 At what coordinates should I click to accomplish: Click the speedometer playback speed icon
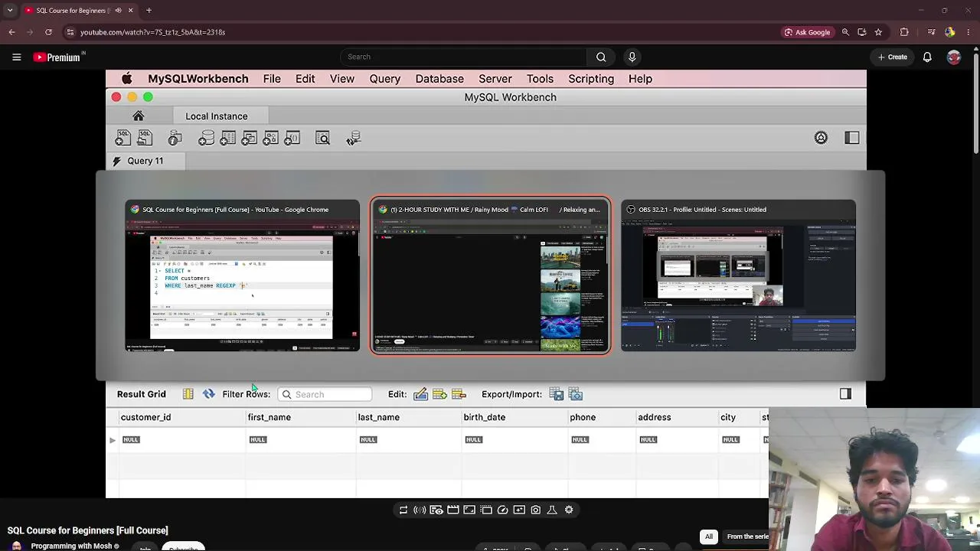(503, 510)
